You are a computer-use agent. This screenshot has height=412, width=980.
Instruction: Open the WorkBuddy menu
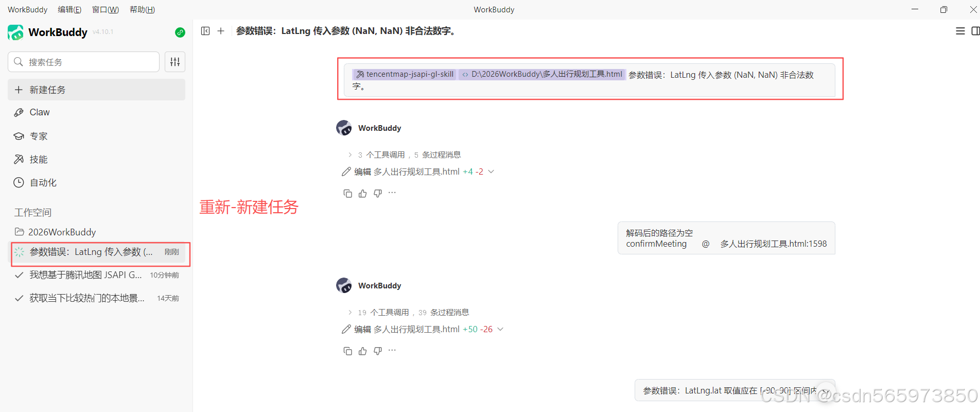(27, 9)
